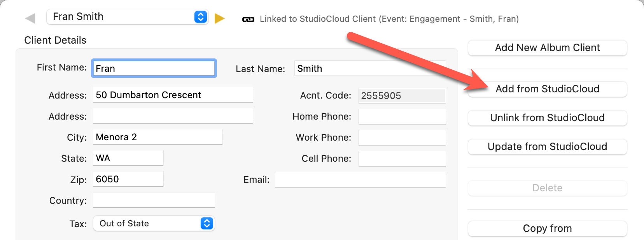Click the Cell Phone input field
The width and height of the screenshot is (644, 240).
(402, 159)
